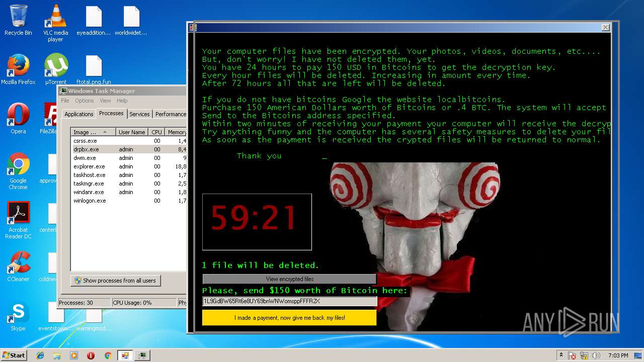Click the View encrypted files button

point(289,279)
